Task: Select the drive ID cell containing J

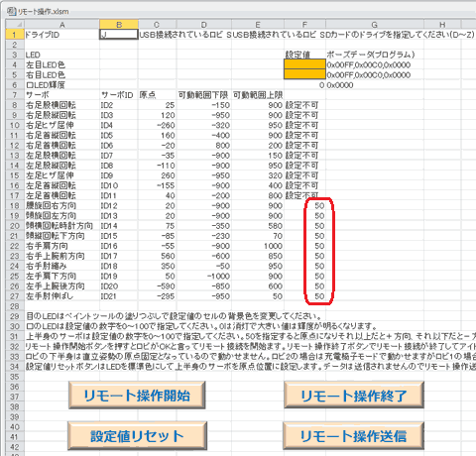Action: pos(119,35)
